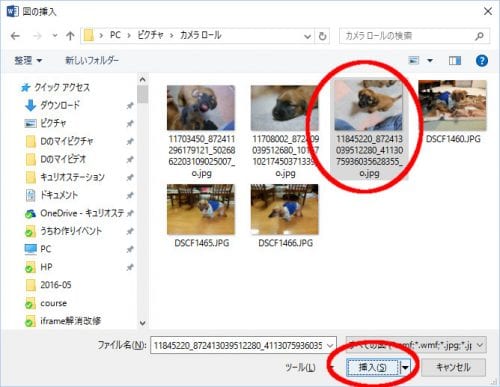Open the 整理 menu
Screen dimensions: 500x387
28,61
